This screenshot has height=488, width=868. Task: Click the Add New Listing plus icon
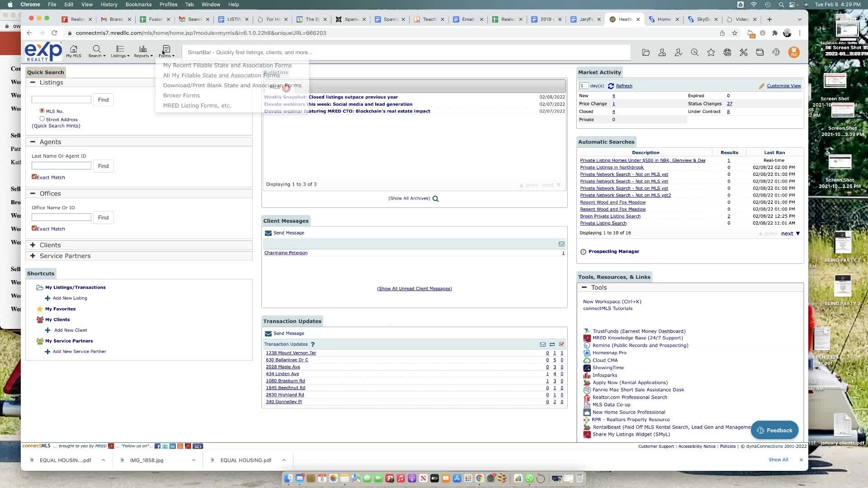[47, 298]
